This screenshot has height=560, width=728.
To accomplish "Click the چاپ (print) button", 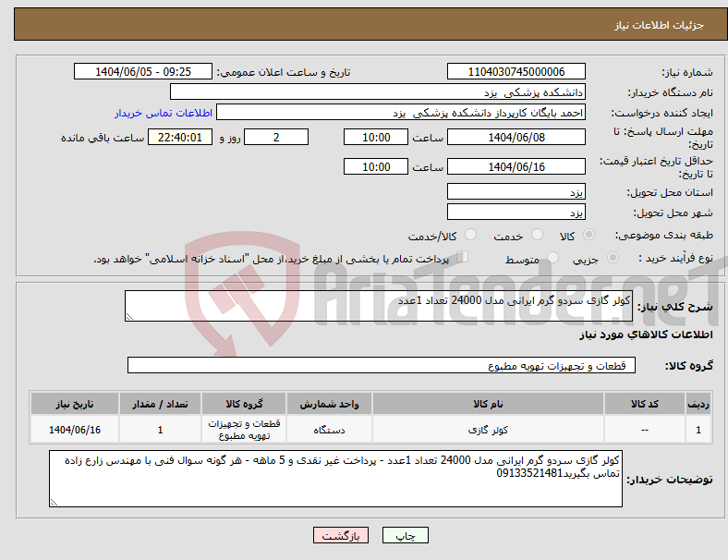I will (405, 535).
